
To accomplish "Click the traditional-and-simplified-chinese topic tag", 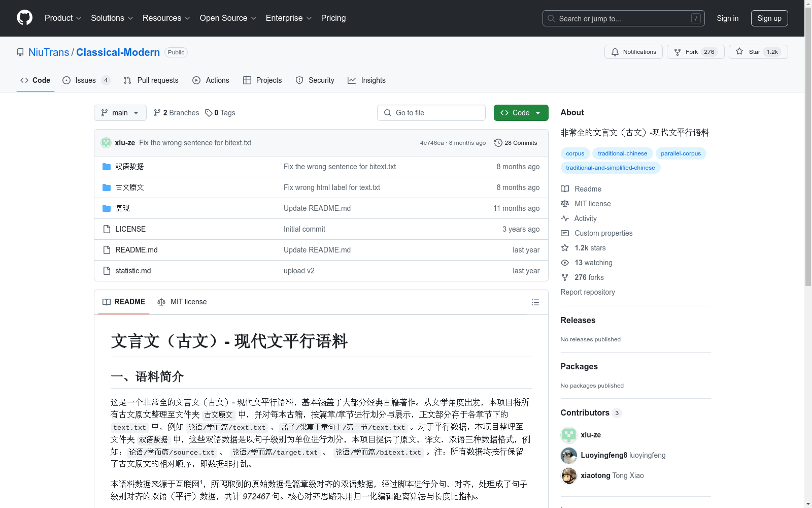I will click(x=611, y=168).
